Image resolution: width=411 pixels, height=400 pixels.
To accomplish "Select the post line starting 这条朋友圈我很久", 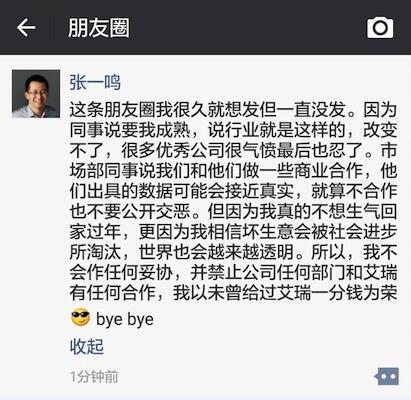I will (233, 110).
